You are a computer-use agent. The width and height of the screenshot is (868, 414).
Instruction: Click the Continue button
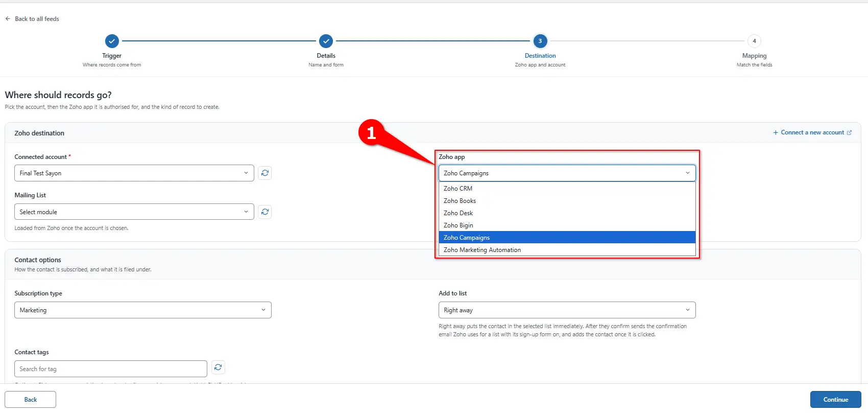pyautogui.click(x=835, y=400)
